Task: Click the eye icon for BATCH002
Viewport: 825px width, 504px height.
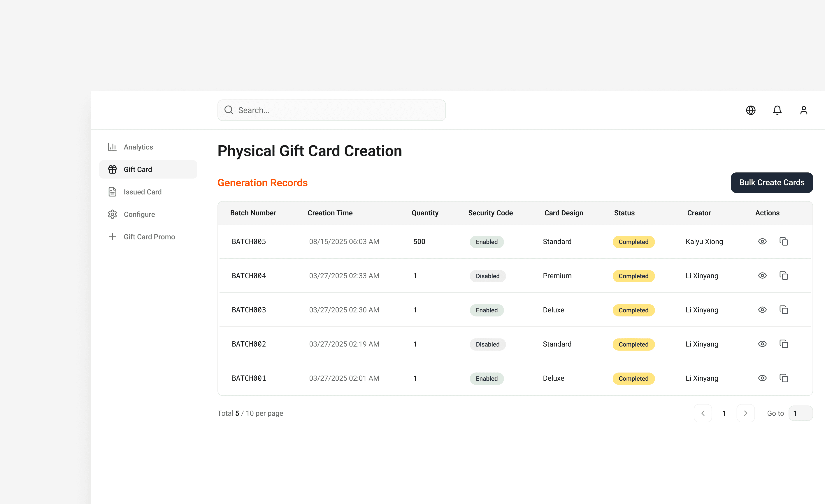Action: (762, 344)
